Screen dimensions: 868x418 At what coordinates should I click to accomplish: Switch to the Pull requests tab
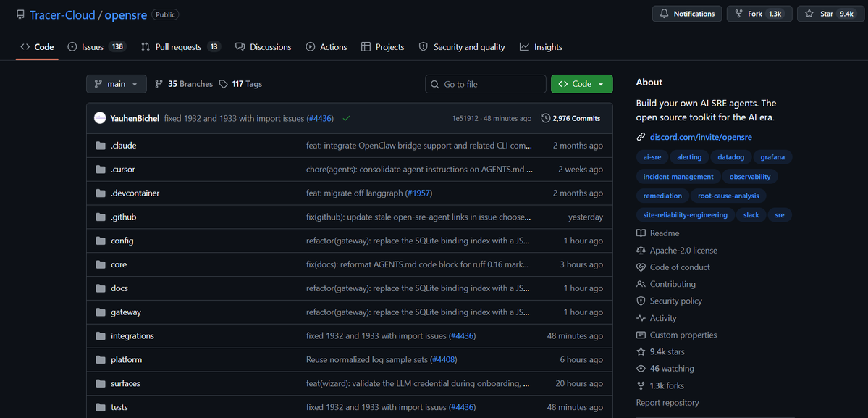click(181, 47)
